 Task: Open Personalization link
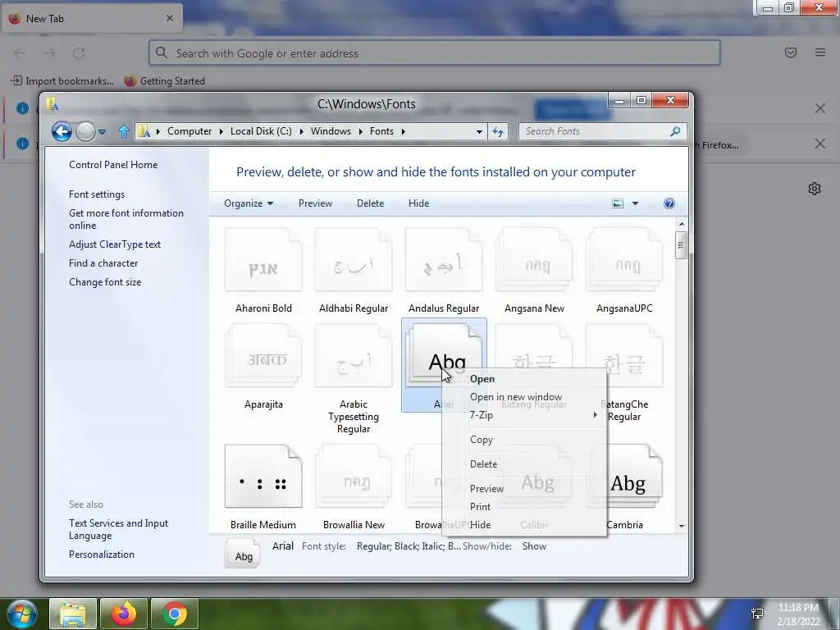101,555
